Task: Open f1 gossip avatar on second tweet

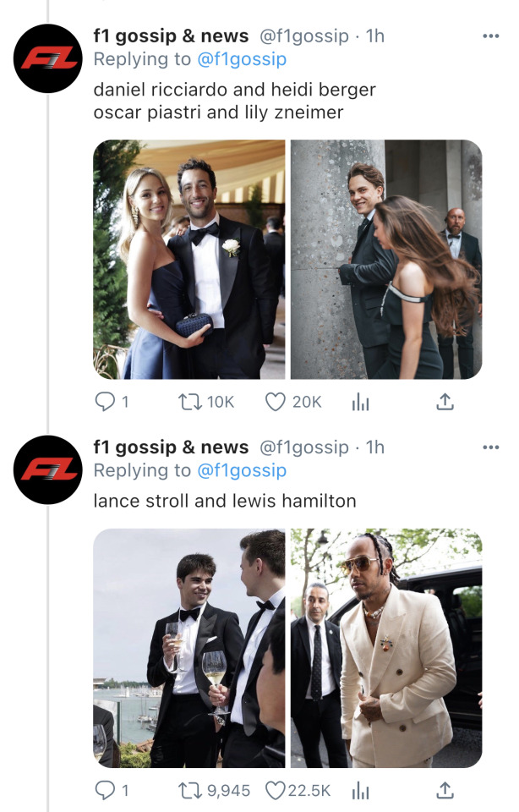Action: tap(48, 470)
